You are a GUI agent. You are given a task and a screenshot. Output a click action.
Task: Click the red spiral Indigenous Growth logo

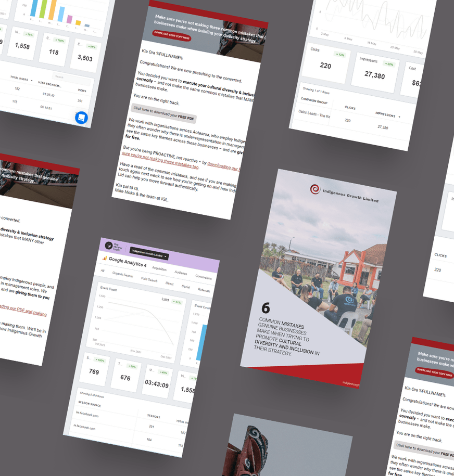(x=315, y=189)
